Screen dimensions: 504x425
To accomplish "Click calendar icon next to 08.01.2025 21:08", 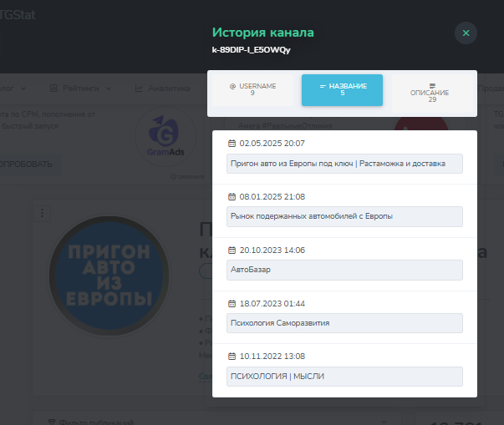I will tap(232, 197).
